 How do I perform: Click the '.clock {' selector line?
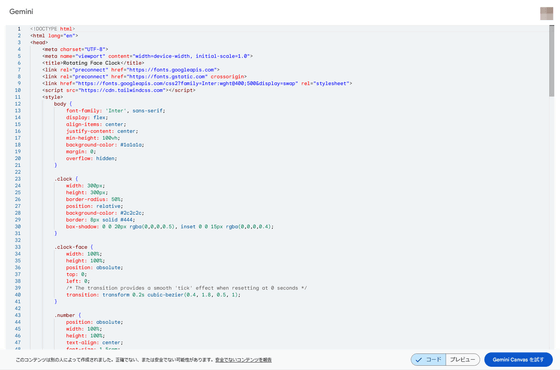pyautogui.click(x=66, y=179)
